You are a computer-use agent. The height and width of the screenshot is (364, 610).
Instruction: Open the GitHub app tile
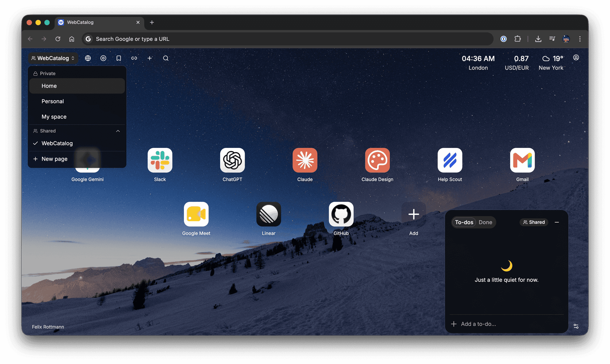341,214
